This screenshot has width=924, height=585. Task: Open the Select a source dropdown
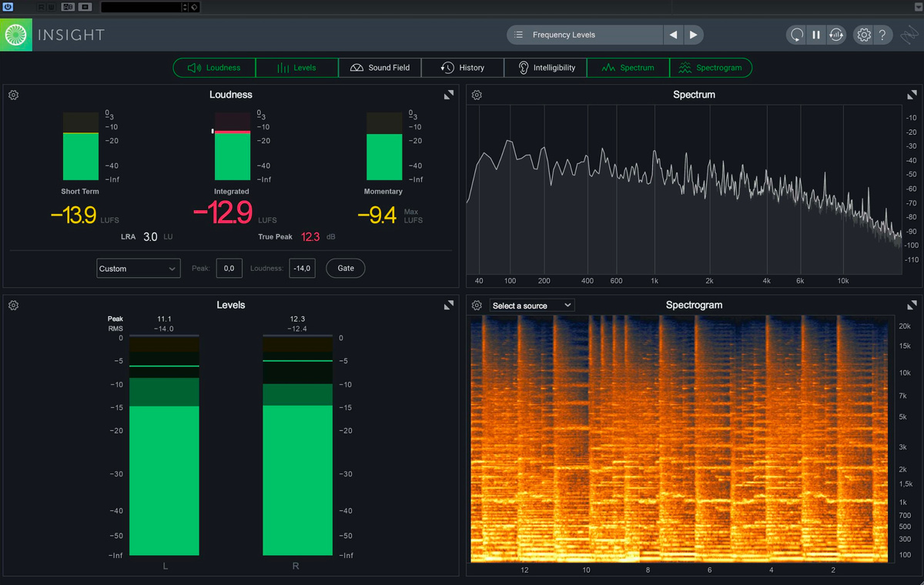tap(532, 306)
